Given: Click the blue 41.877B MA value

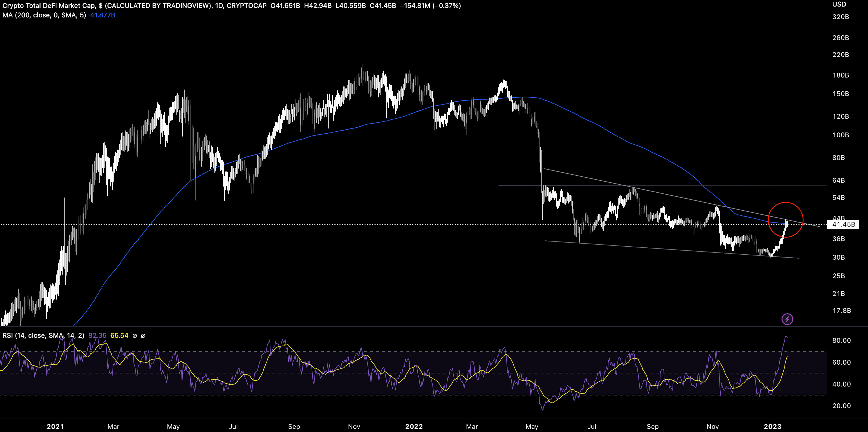Looking at the screenshot, I should 103,15.
